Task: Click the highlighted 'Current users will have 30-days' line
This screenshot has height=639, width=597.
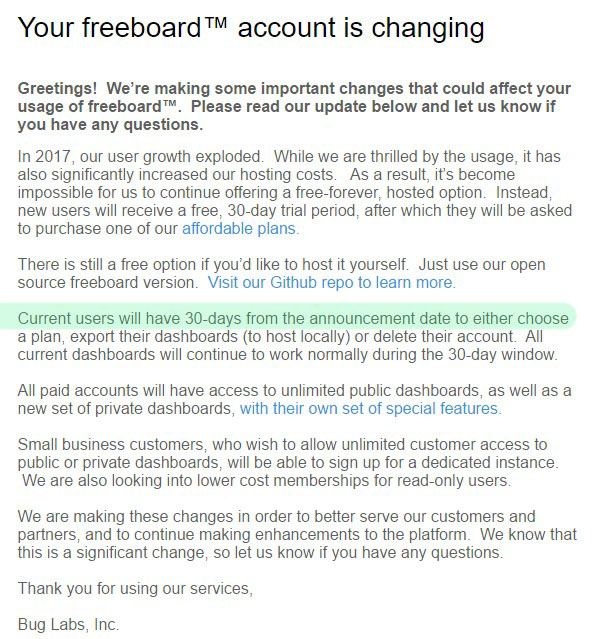Action: pos(293,318)
